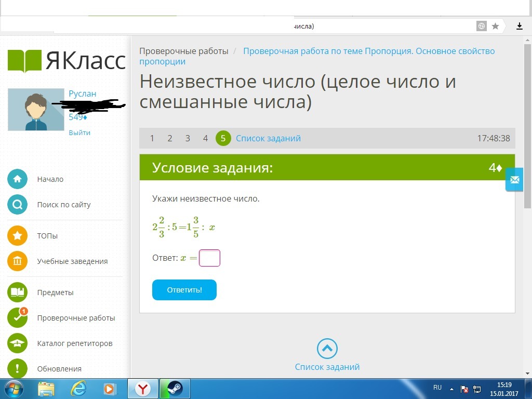Click the ЯКласс logo
The height and width of the screenshot is (399, 532).
(x=66, y=61)
